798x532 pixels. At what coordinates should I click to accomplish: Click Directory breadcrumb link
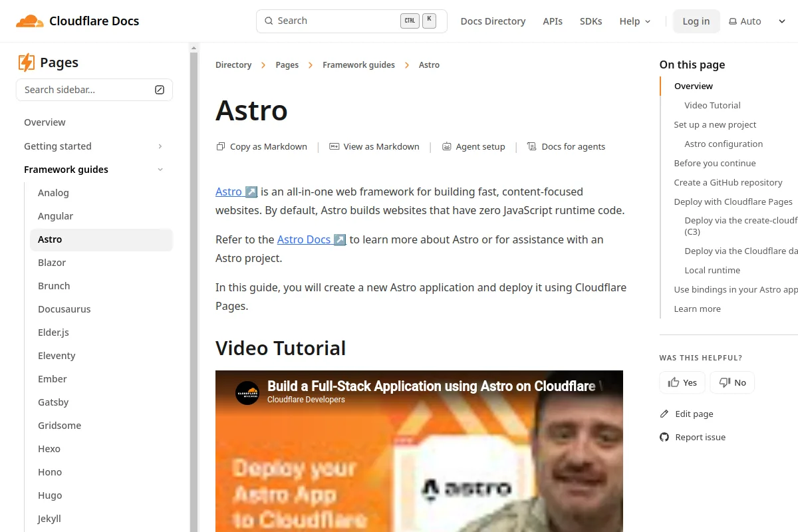233,65
